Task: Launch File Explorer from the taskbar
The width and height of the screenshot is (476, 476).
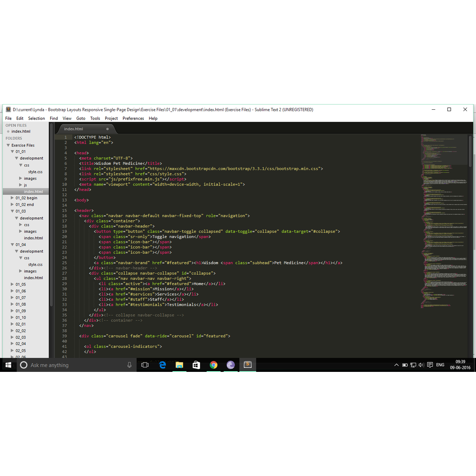Action: (179, 365)
